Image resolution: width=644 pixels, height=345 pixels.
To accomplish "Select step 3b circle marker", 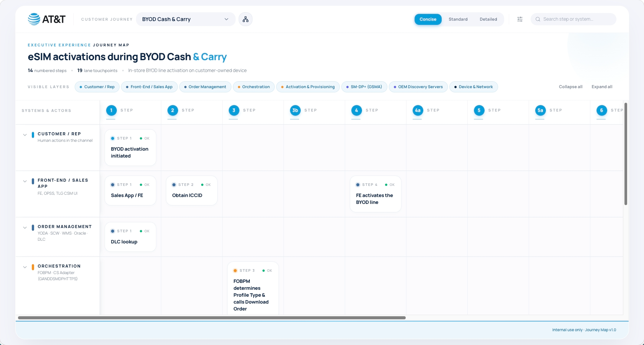I will (x=295, y=110).
